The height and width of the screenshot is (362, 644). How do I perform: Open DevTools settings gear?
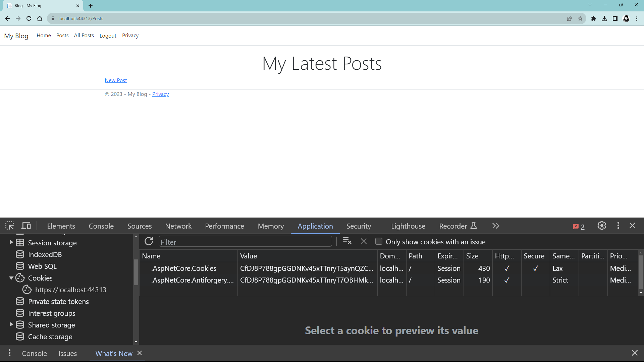click(602, 226)
